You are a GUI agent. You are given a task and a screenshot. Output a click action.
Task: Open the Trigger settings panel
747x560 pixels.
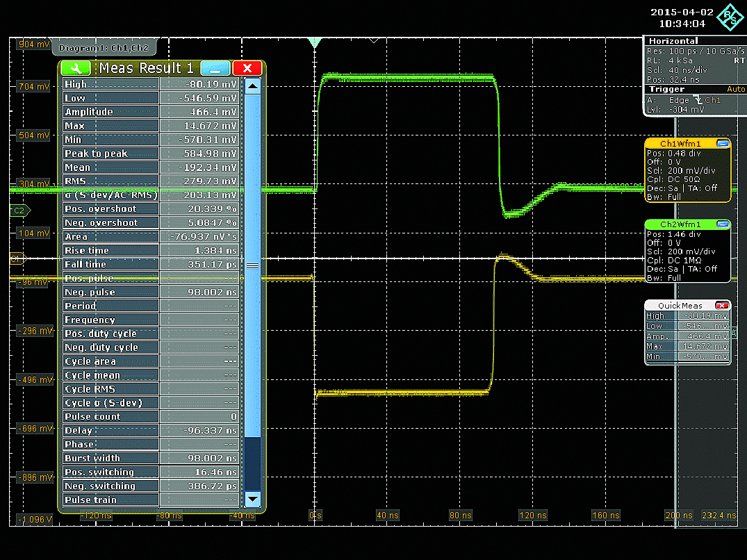tap(666, 90)
